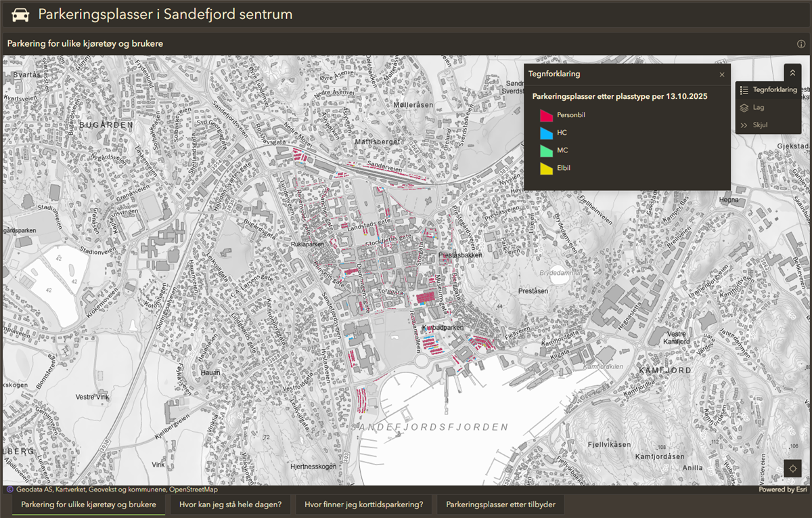The height and width of the screenshot is (518, 812).
Task: Open the Lag layers icon
Action: coord(744,108)
